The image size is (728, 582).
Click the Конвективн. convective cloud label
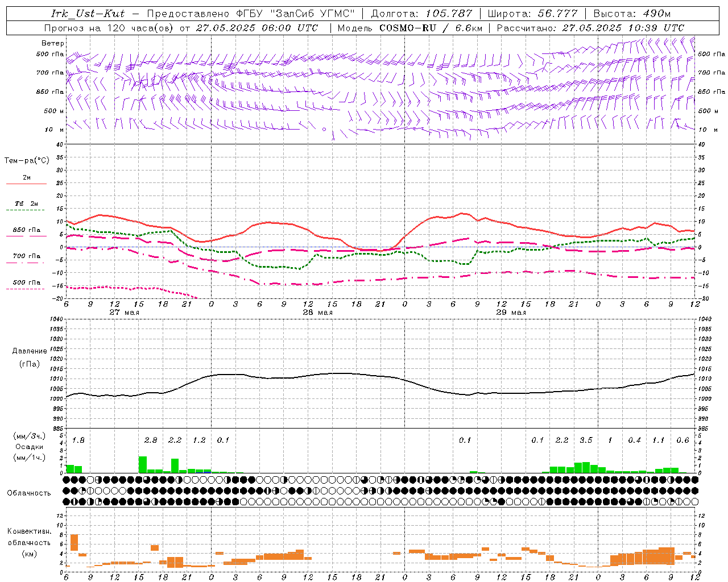pos(30,531)
